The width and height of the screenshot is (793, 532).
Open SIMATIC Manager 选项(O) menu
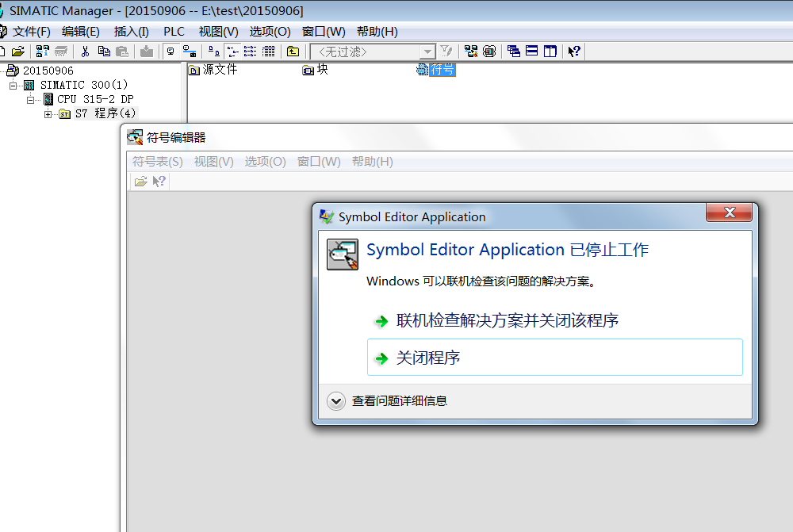point(270,32)
